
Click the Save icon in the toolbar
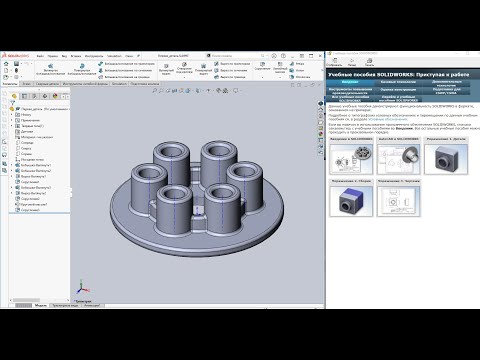(16, 63)
